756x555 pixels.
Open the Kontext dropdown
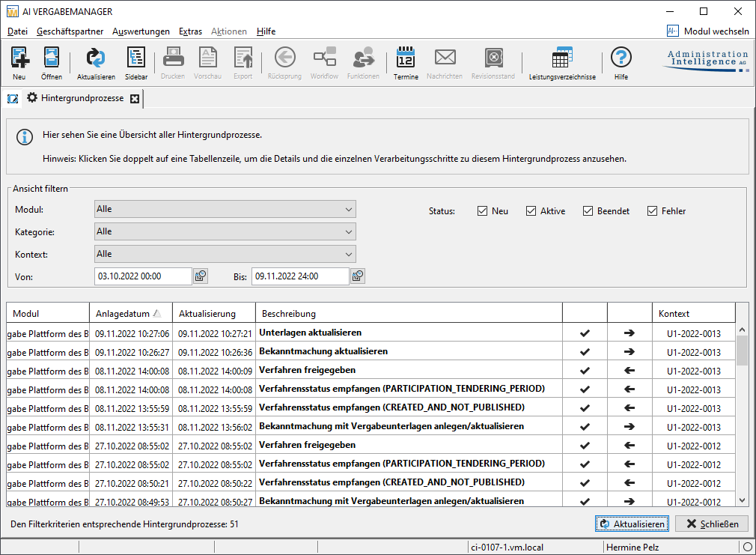[225, 254]
